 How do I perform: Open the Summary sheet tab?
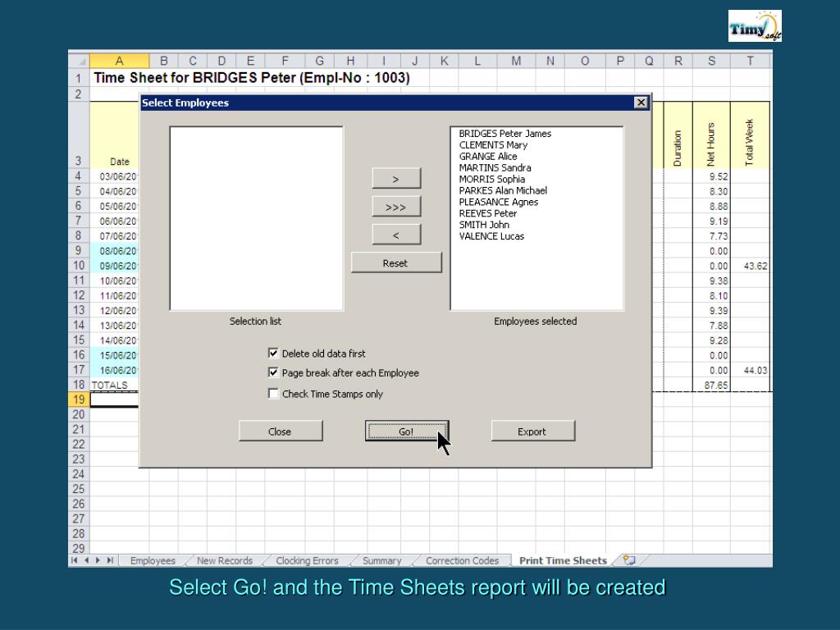coord(382,560)
